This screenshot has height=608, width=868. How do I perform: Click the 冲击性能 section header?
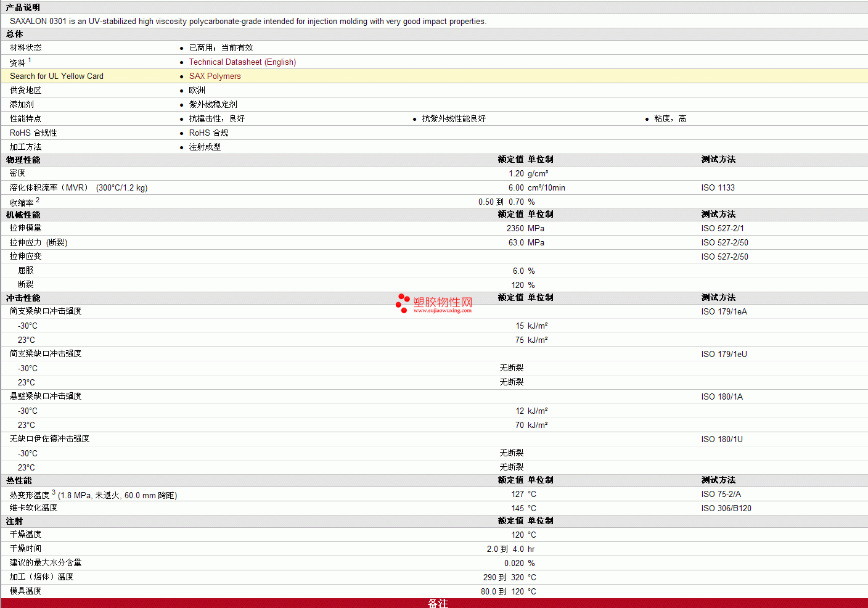(23, 298)
